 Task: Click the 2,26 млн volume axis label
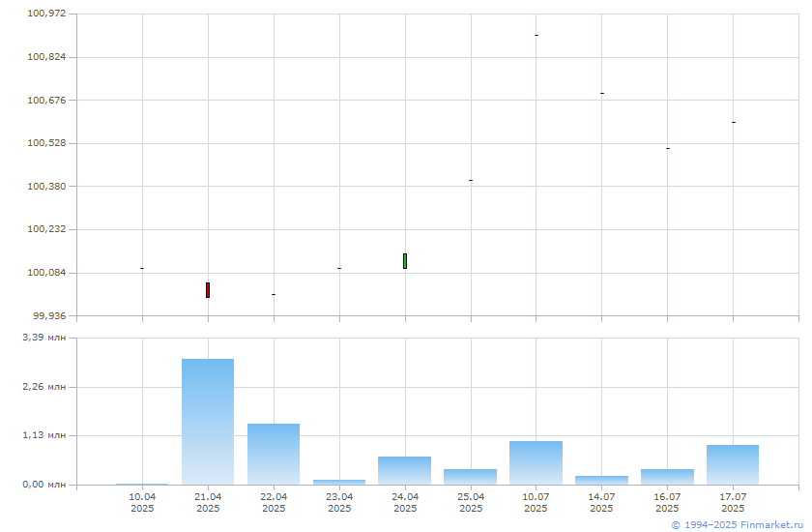pyautogui.click(x=44, y=387)
